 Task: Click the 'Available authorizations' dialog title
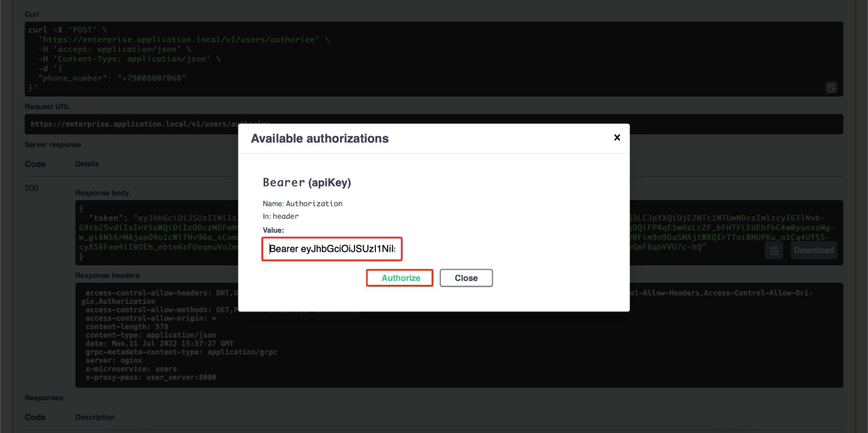pos(320,139)
